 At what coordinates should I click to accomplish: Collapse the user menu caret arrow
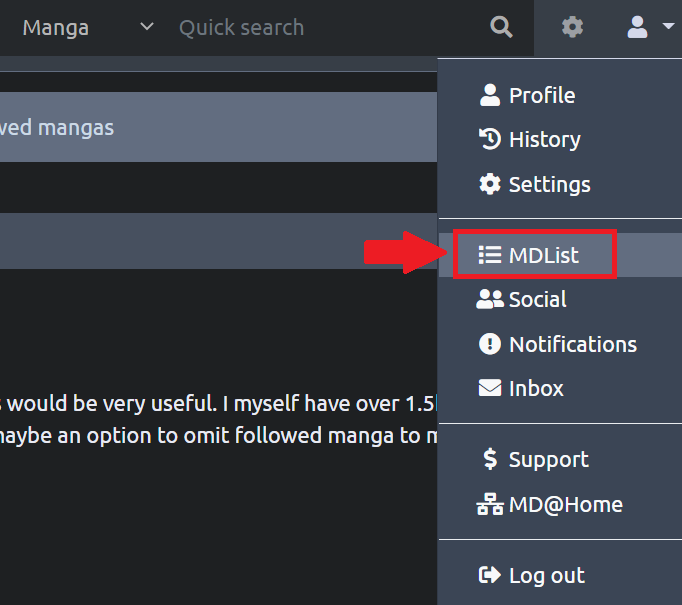[x=668, y=27]
